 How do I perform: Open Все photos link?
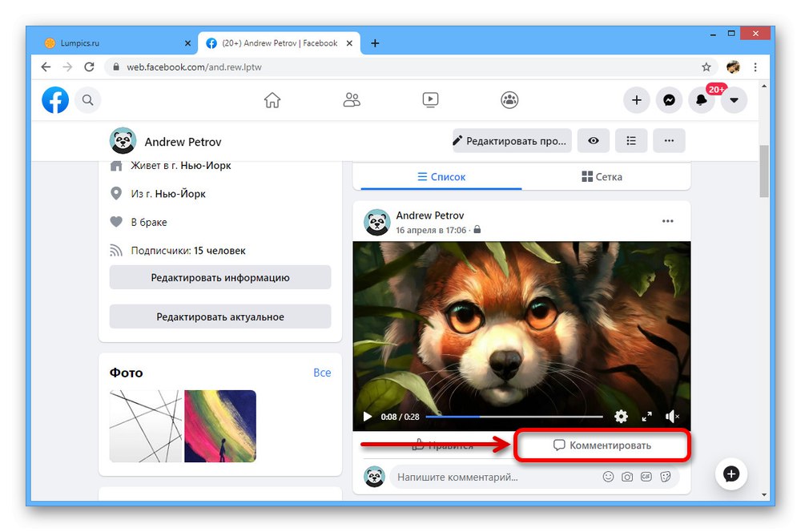322,373
